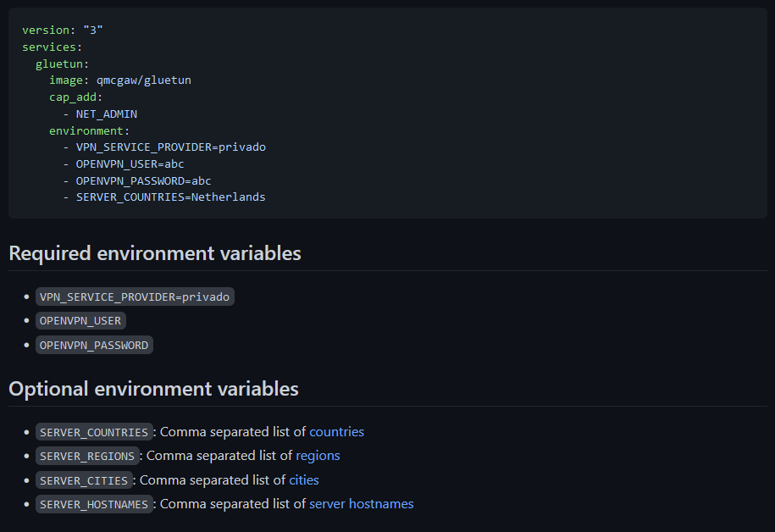Click the SERVER_REGIONS inline code label

pos(87,456)
